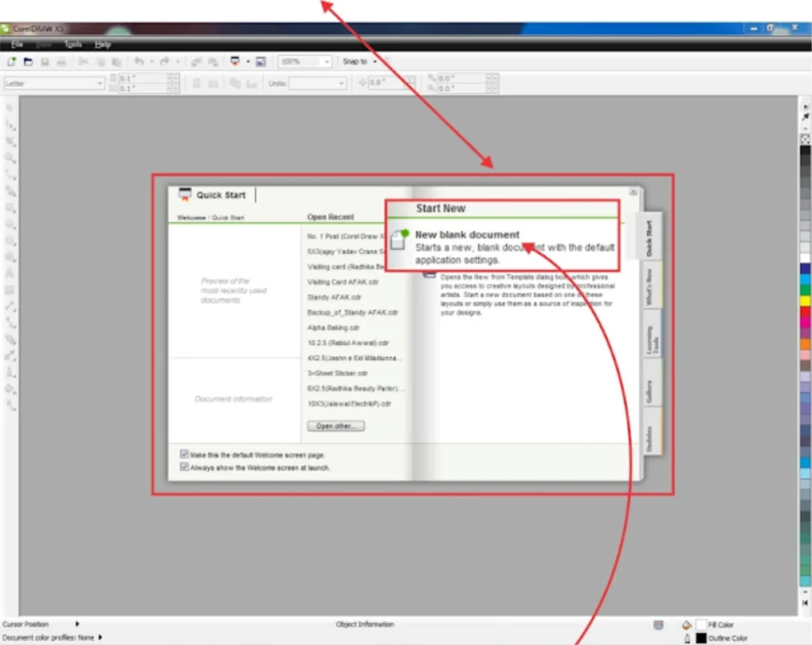Close the Quick Start welcome dialog
The width and height of the screenshot is (812, 645).
point(634,192)
